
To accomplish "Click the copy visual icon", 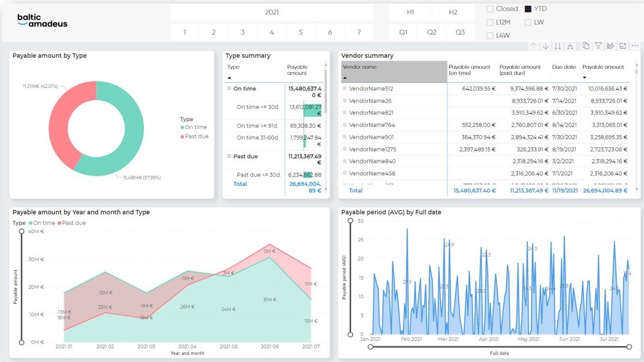I will point(586,46).
